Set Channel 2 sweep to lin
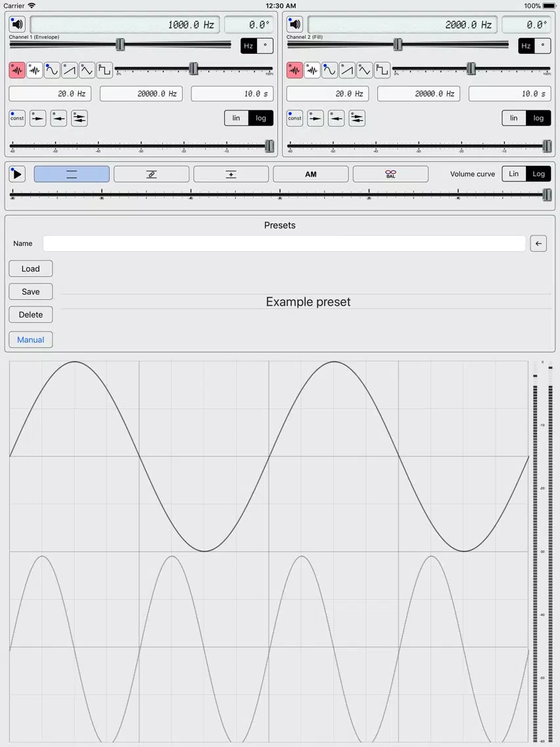The width and height of the screenshot is (560, 747). tap(514, 118)
